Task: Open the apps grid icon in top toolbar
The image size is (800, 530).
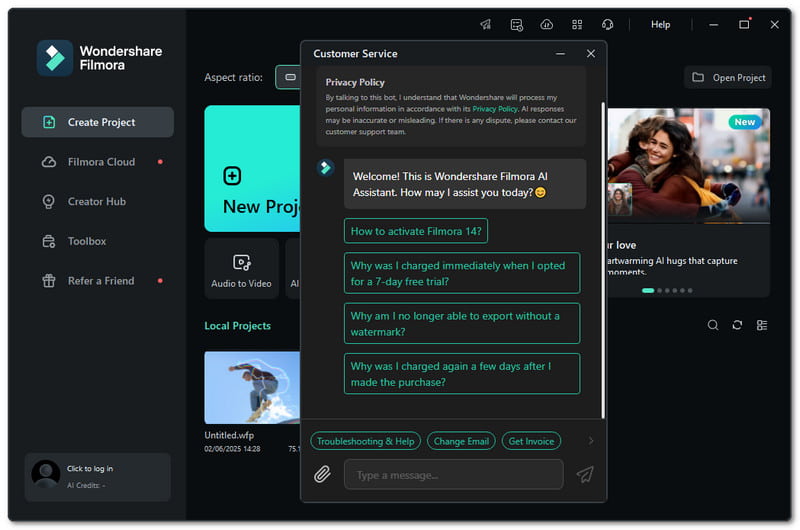Action: click(577, 24)
